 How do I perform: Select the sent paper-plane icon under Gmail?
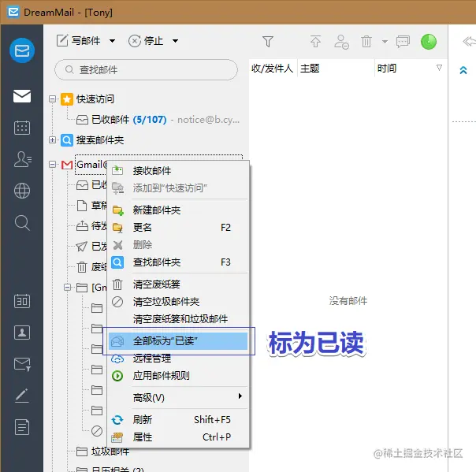(82, 246)
